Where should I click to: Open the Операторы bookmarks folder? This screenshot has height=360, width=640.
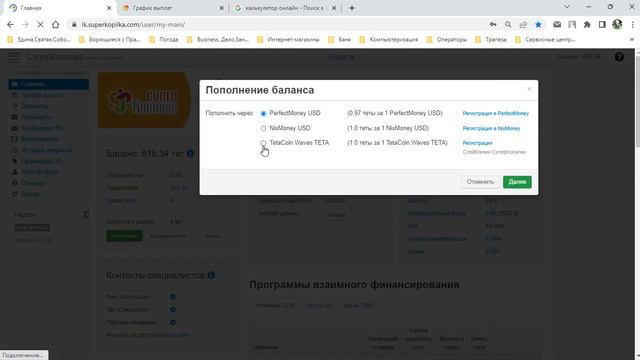pyautogui.click(x=447, y=40)
